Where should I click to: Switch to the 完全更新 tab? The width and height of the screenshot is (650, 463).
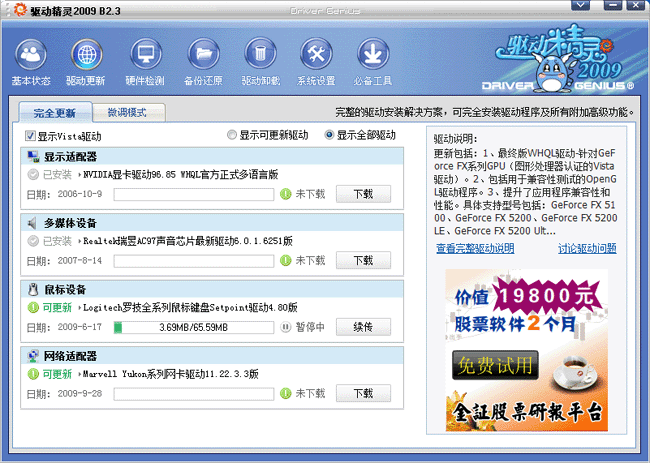(55, 112)
